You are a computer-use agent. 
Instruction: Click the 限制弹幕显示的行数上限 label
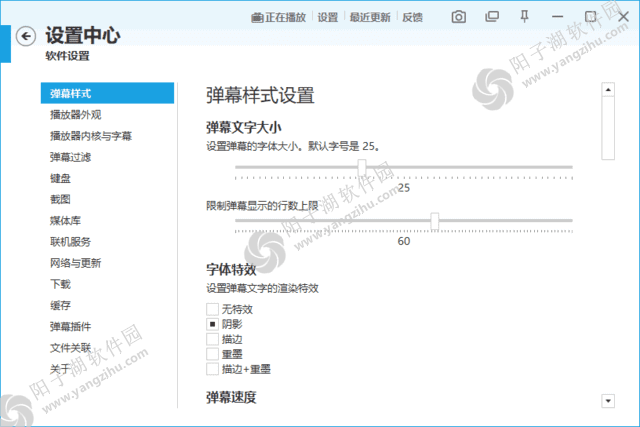point(262,206)
